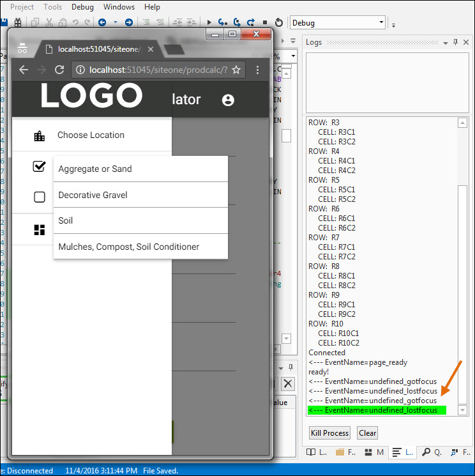Open the Logs panel options dropdown arrow
The height and width of the screenshot is (476, 475).
click(446, 43)
